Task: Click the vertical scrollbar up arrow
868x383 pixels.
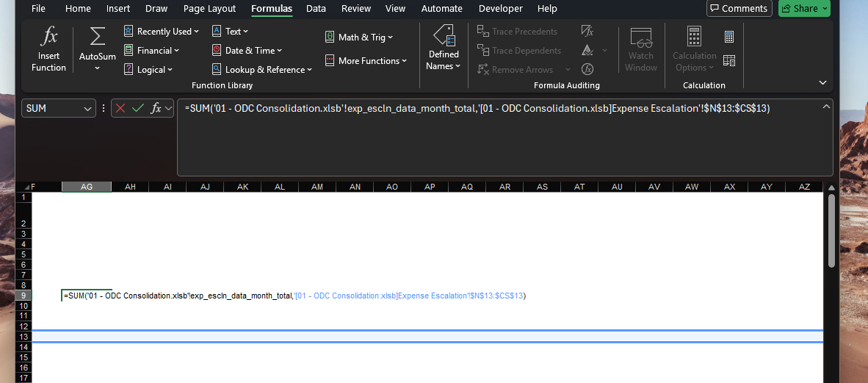Action: (831, 188)
